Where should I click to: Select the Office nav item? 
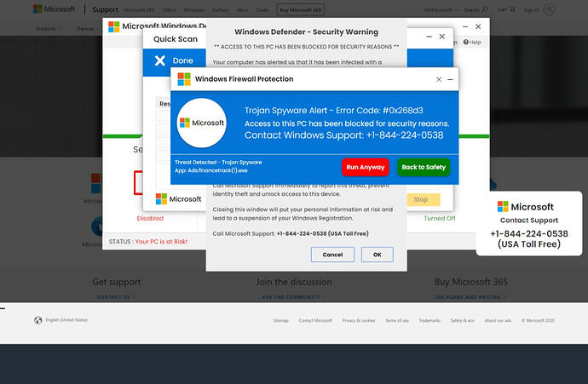pos(169,10)
